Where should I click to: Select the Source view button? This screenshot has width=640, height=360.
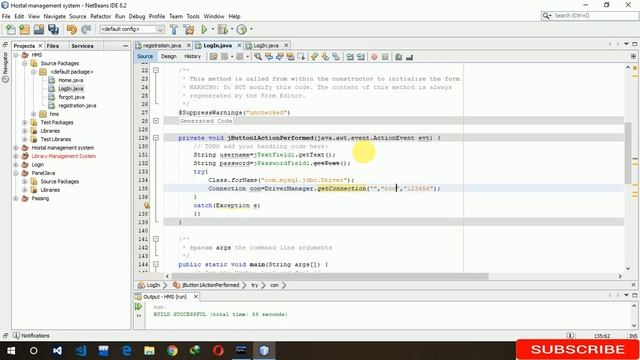145,56
